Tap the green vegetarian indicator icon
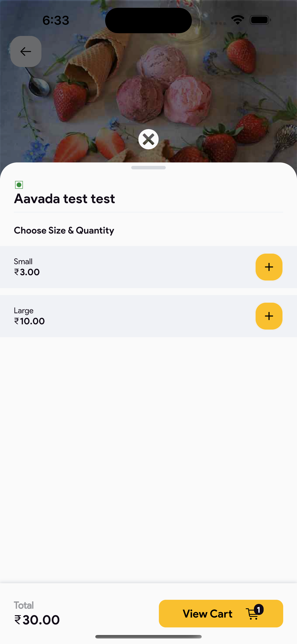Image resolution: width=297 pixels, height=644 pixels. (19, 185)
